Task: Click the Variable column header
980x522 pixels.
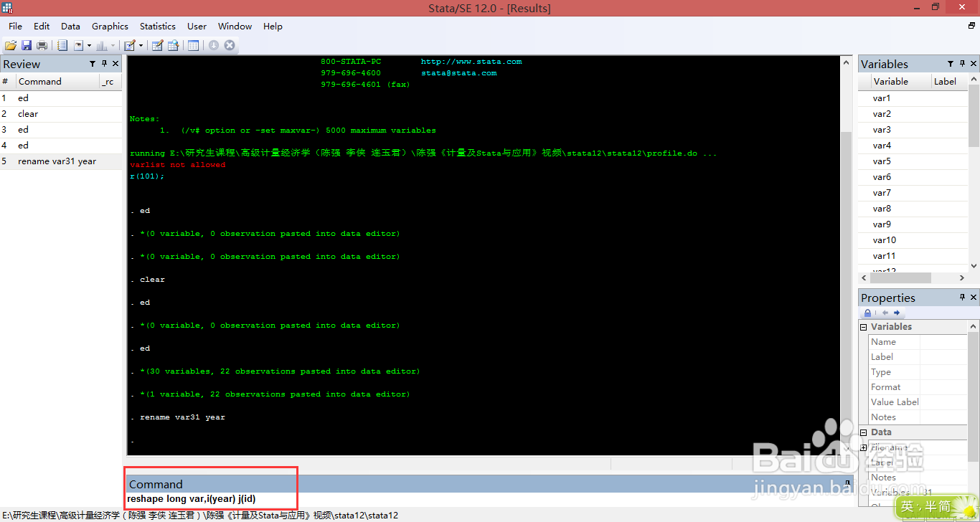Action: click(900, 82)
